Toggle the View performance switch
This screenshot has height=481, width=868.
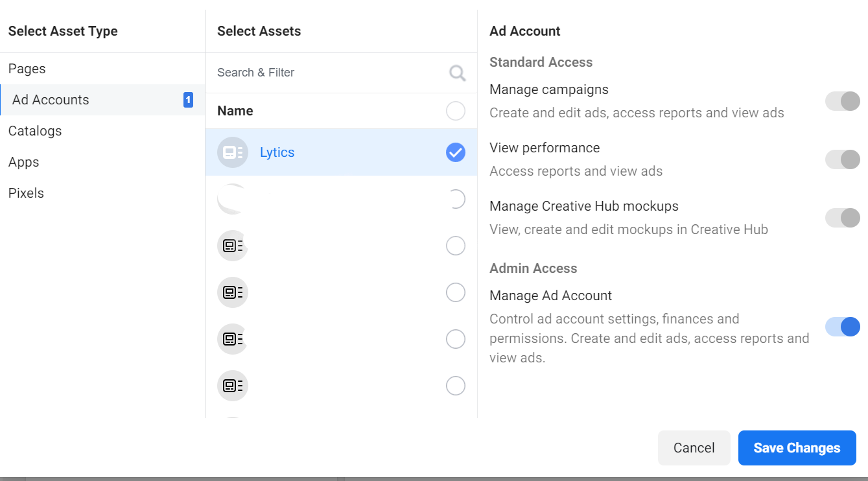[843, 159]
